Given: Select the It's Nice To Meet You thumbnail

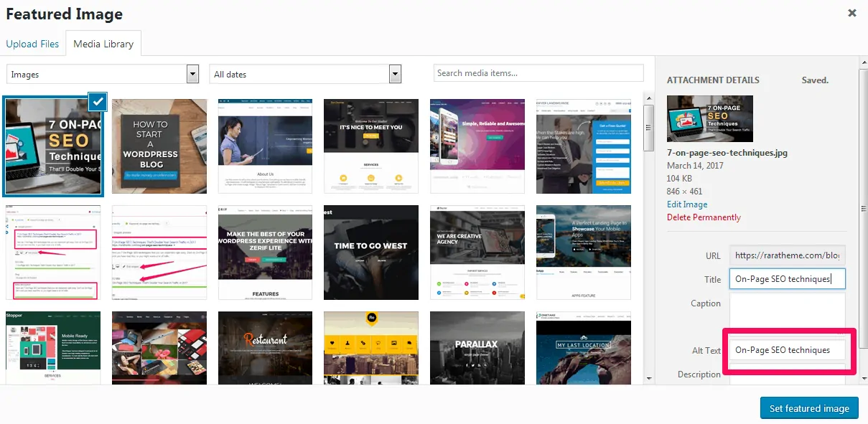Looking at the screenshot, I should pyautogui.click(x=371, y=146).
